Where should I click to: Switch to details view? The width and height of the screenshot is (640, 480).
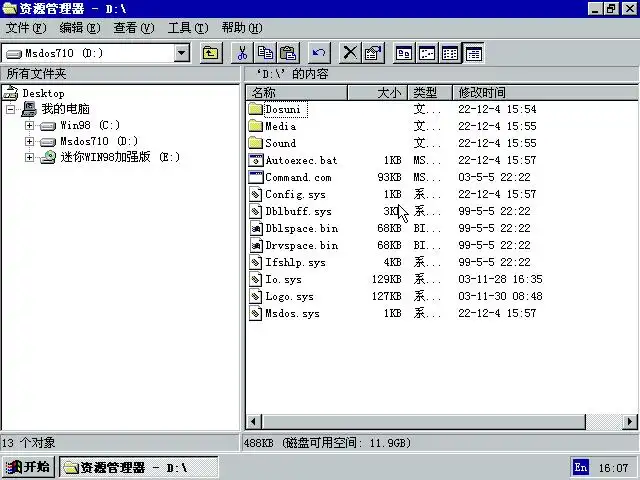tap(473, 53)
